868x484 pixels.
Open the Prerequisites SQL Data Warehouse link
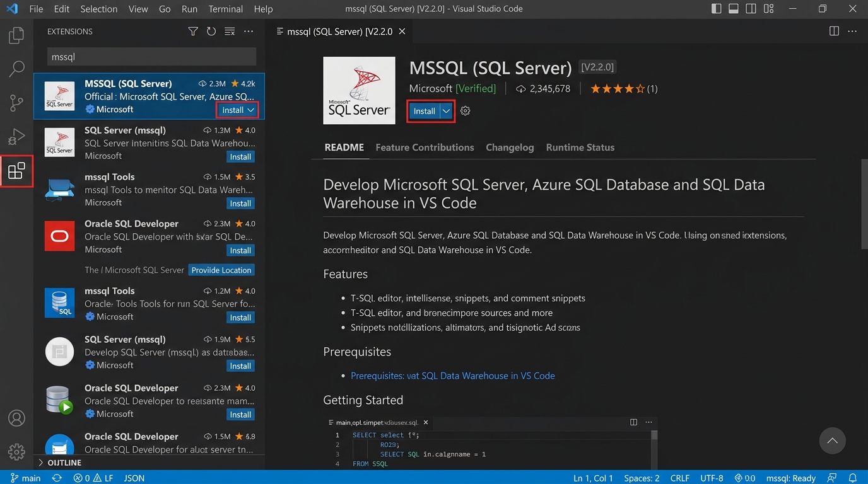pyautogui.click(x=453, y=376)
